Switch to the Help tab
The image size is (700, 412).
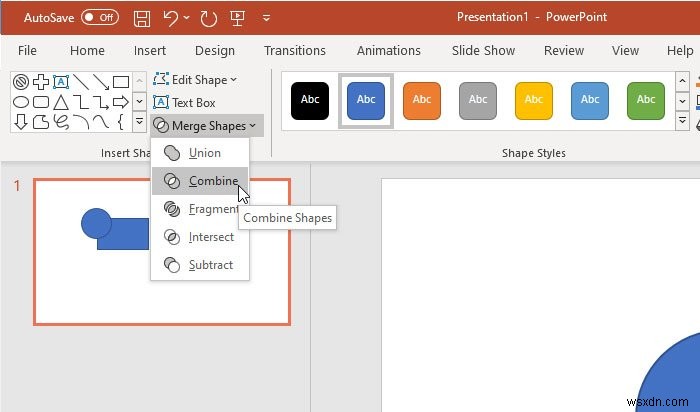[x=680, y=50]
